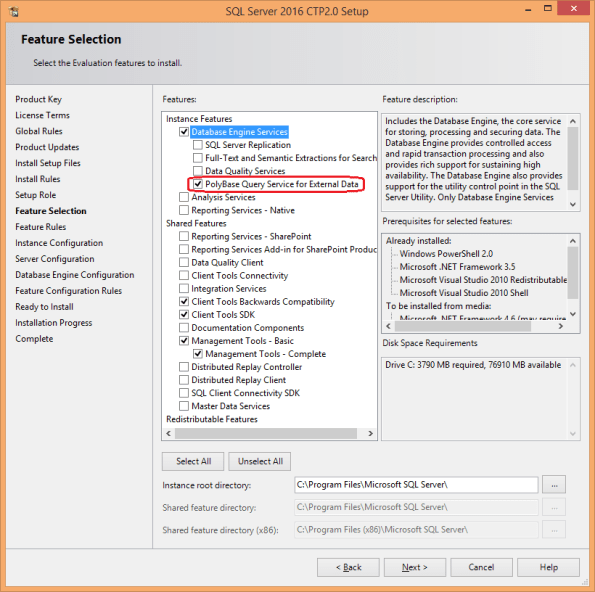The height and width of the screenshot is (592, 595).
Task: Select Product Key step in sidebar
Action: [x=38, y=99]
